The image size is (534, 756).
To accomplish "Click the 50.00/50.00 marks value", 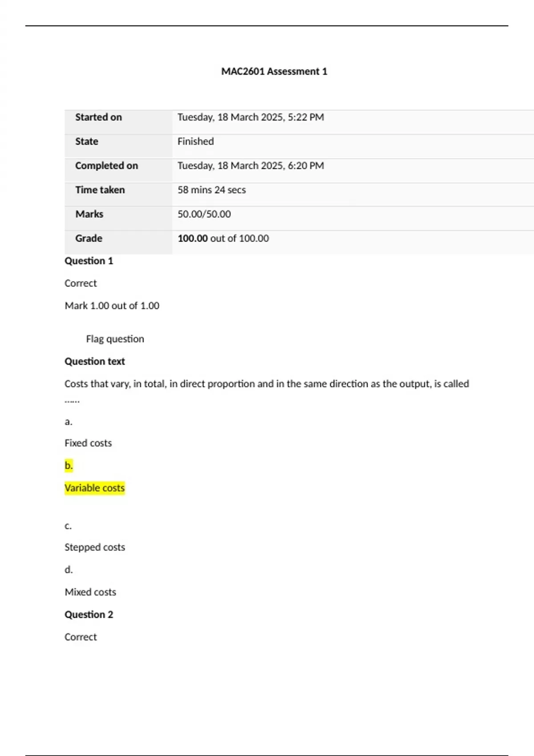I will tap(204, 214).
